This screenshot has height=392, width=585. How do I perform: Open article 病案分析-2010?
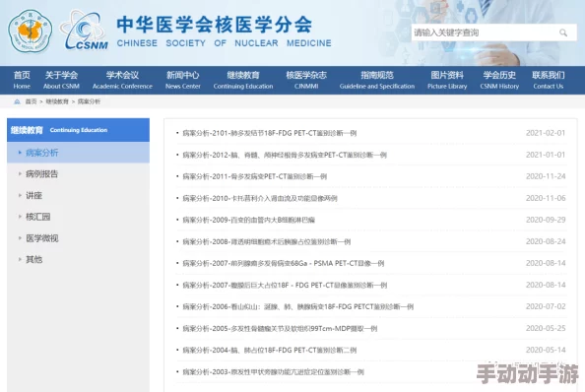click(260, 198)
